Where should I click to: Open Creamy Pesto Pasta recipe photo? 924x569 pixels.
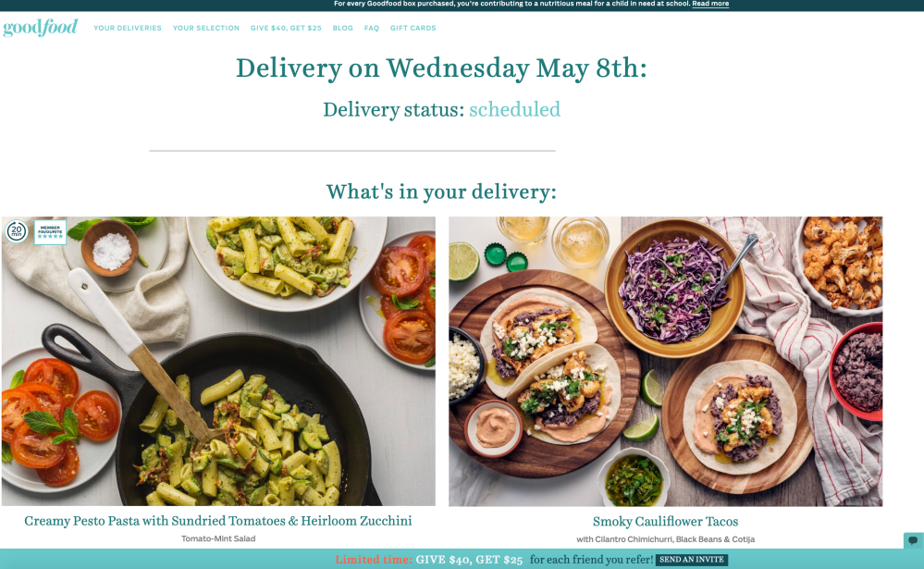click(x=218, y=361)
